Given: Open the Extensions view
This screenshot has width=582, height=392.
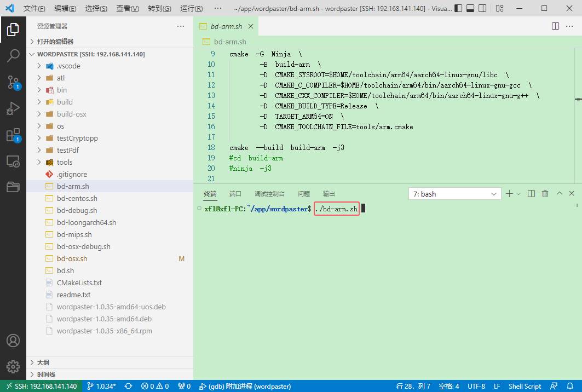Looking at the screenshot, I should click(x=13, y=135).
